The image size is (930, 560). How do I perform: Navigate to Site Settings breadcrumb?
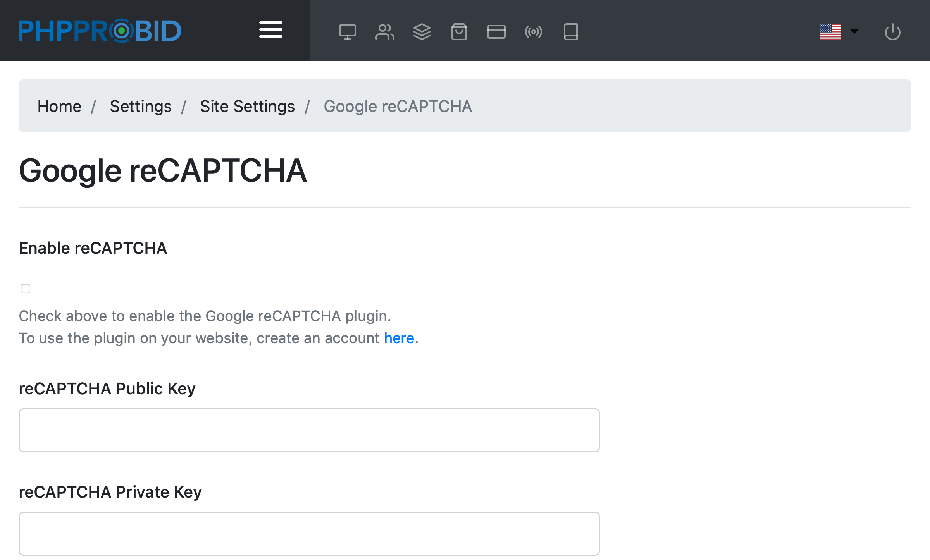coord(247,106)
